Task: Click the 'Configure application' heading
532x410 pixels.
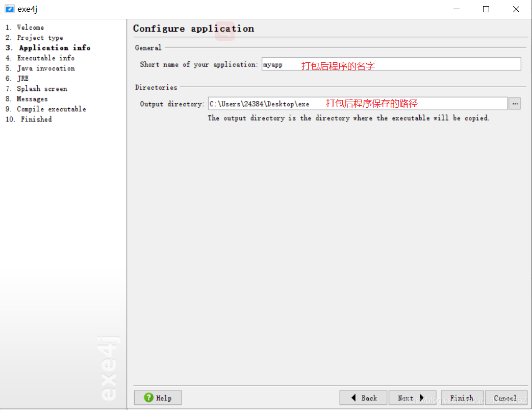Action: 193,29
